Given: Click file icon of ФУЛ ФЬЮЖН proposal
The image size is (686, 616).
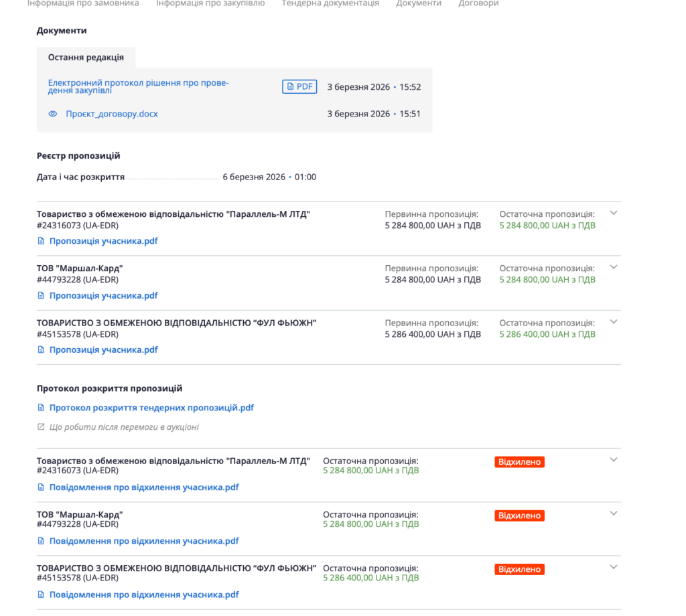Looking at the screenshot, I should 41,350.
